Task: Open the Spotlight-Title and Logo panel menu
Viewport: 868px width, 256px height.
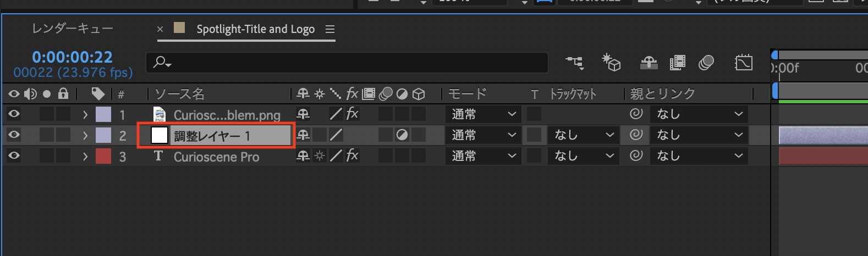Action: coord(330,29)
